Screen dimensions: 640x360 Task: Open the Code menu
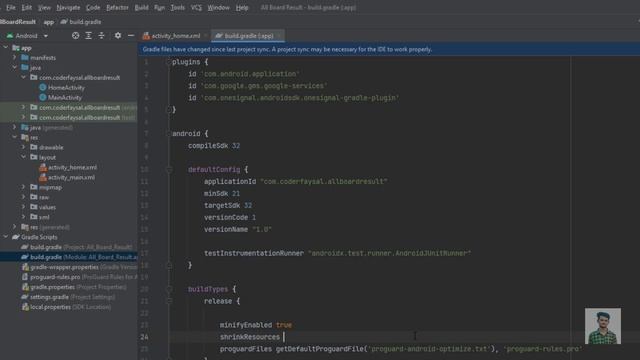[93, 8]
